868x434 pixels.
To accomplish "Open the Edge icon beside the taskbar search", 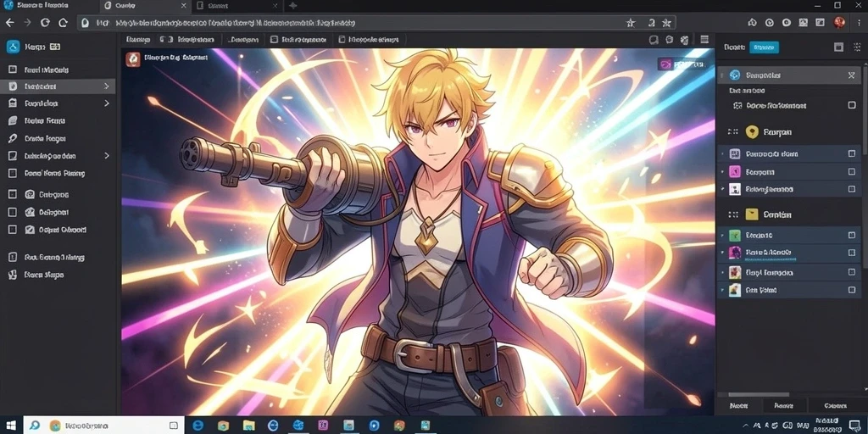I will [198, 426].
